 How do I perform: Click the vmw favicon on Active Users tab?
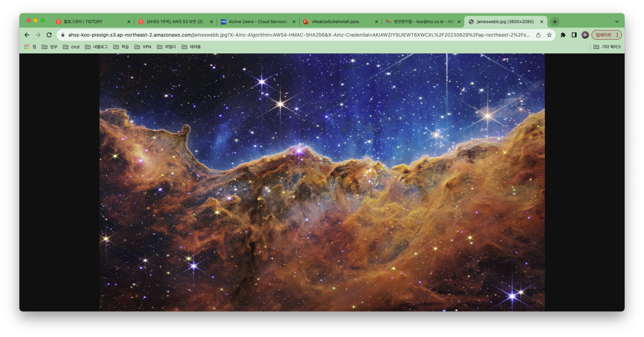click(224, 22)
